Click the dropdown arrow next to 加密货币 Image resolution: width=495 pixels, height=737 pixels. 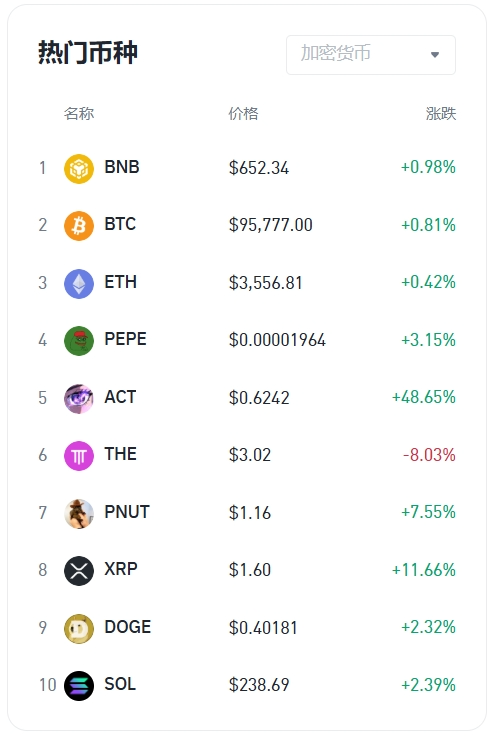435,55
